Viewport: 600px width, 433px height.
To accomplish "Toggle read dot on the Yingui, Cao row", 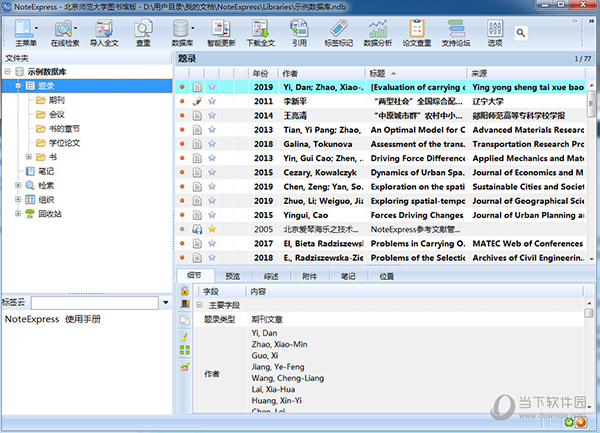I will coord(182,215).
